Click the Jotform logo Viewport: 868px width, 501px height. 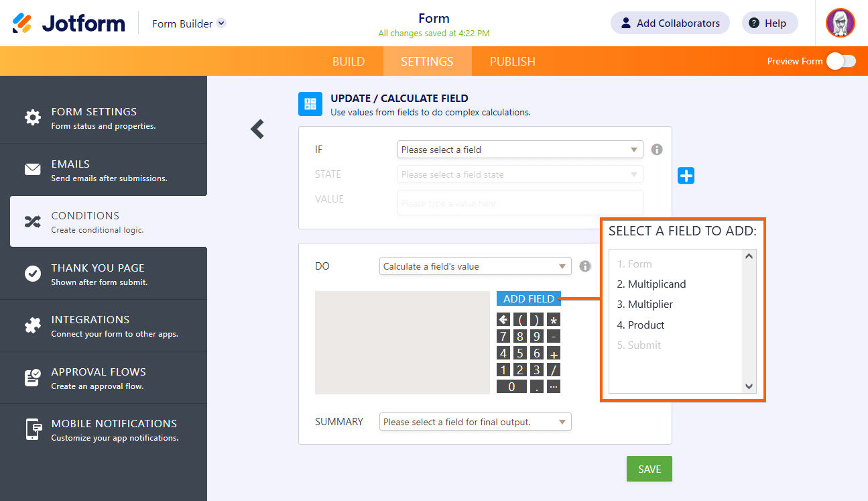pos(69,23)
